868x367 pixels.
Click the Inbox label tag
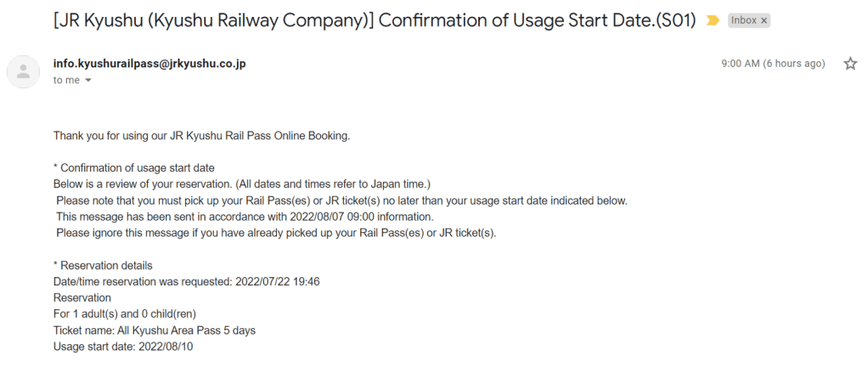(744, 20)
